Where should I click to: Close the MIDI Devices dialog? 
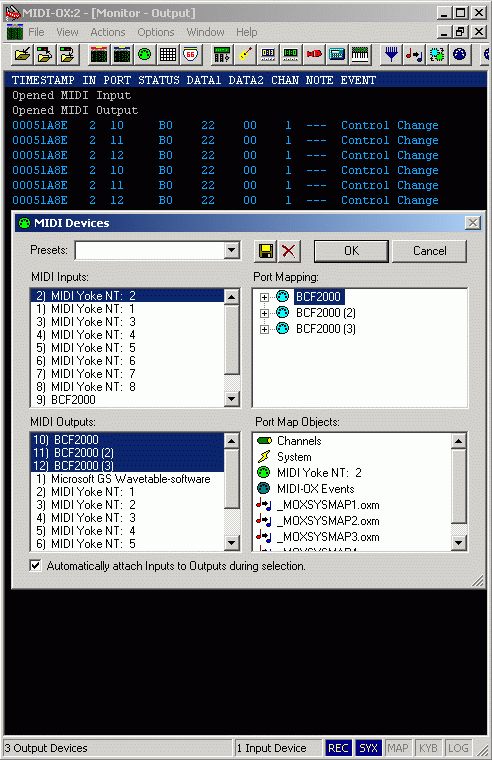click(473, 223)
